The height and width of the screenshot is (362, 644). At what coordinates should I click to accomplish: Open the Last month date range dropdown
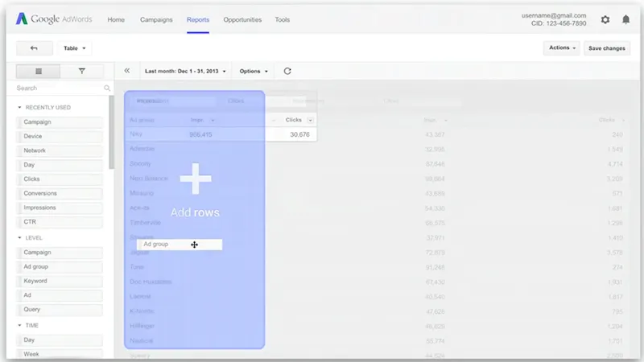[x=185, y=71]
